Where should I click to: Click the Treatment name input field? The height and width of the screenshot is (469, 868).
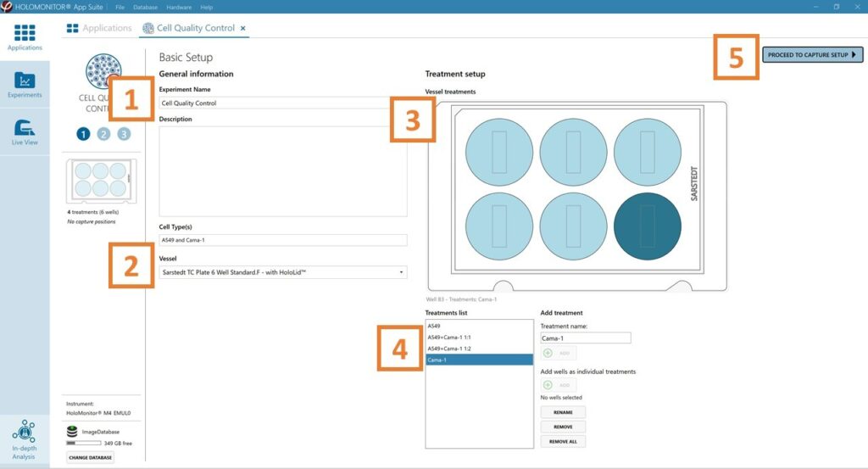pos(586,338)
